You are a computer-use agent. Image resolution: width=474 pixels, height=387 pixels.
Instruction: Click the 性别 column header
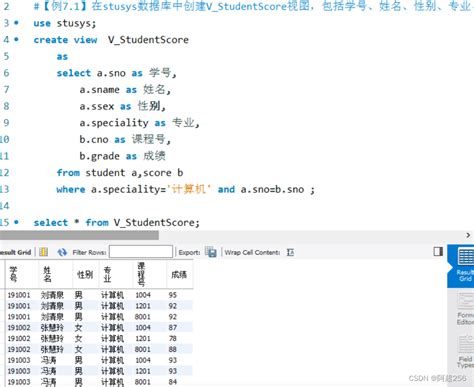(x=86, y=275)
